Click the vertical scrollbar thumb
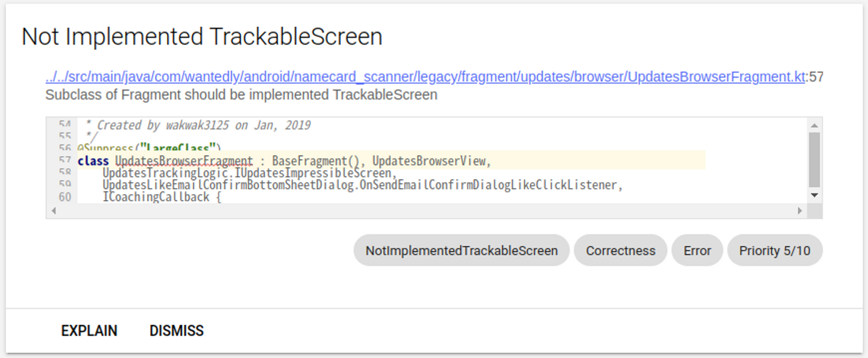 point(814,159)
